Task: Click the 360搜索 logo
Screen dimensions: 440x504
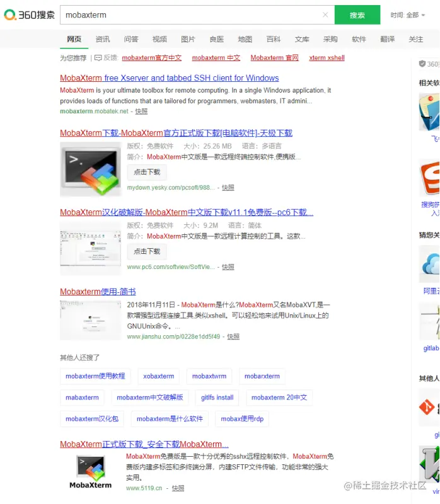Action: 29,14
